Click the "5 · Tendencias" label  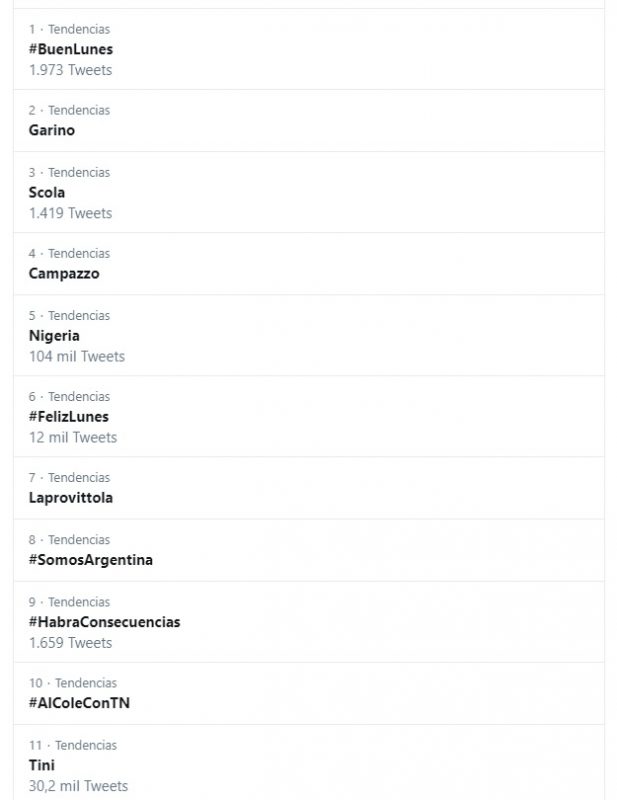pos(69,315)
